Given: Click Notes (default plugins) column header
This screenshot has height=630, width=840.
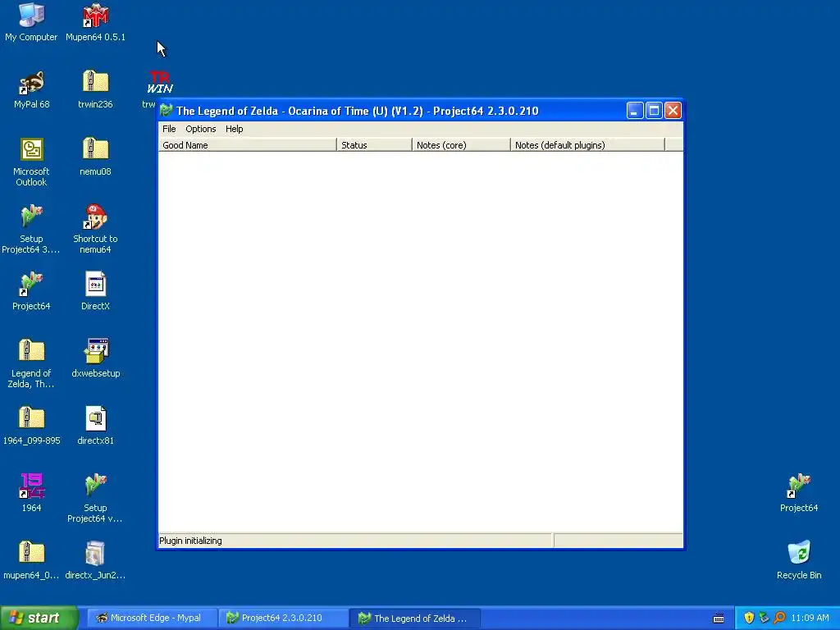Looking at the screenshot, I should click(587, 144).
